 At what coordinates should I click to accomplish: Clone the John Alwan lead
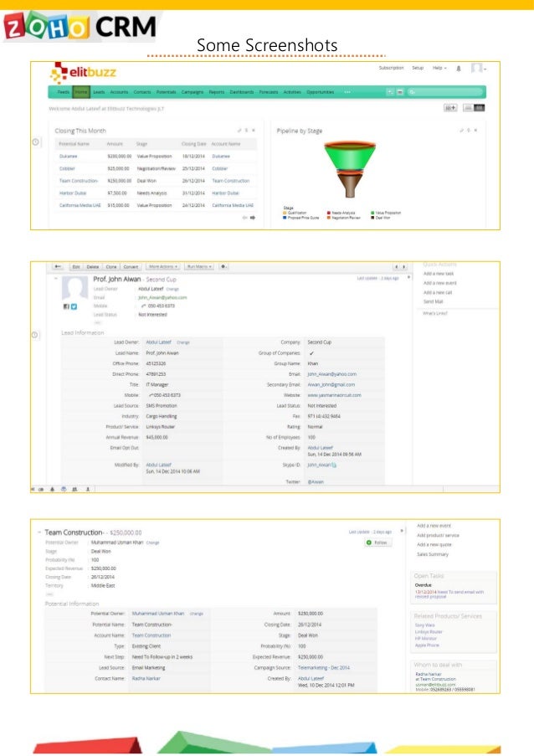pos(111,266)
